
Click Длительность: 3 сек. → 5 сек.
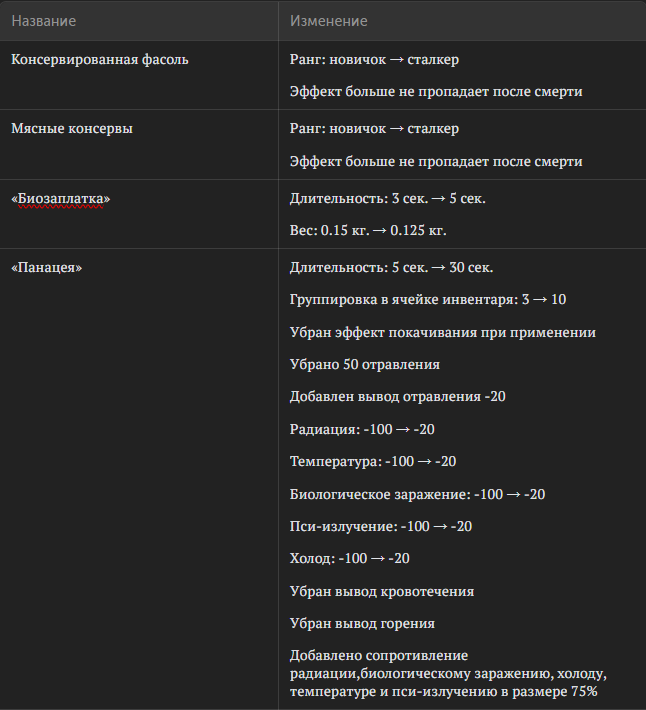coord(388,199)
